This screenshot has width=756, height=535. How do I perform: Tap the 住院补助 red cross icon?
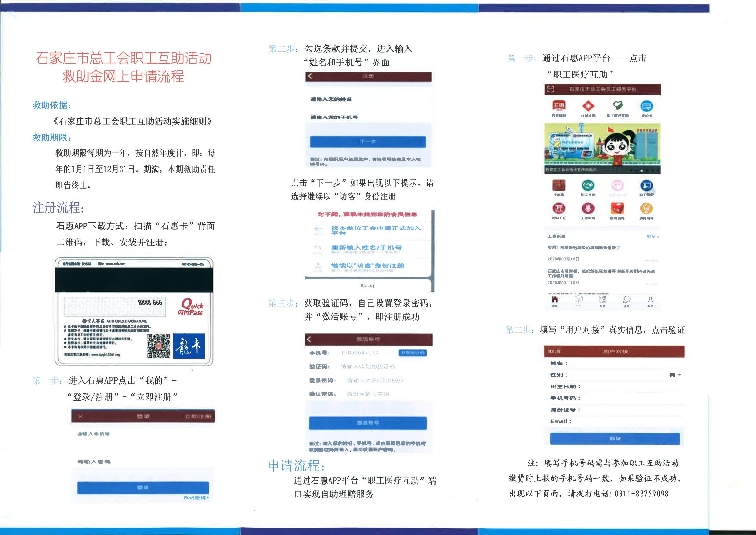[x=588, y=106]
